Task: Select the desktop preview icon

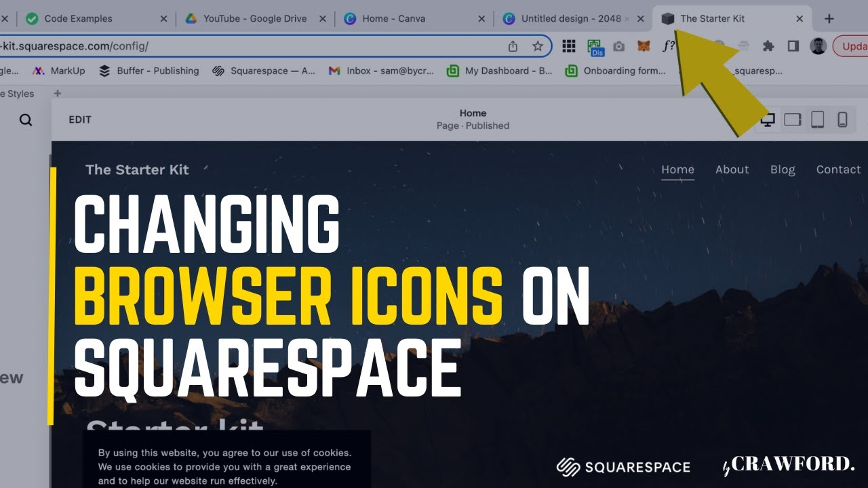Action: click(768, 120)
